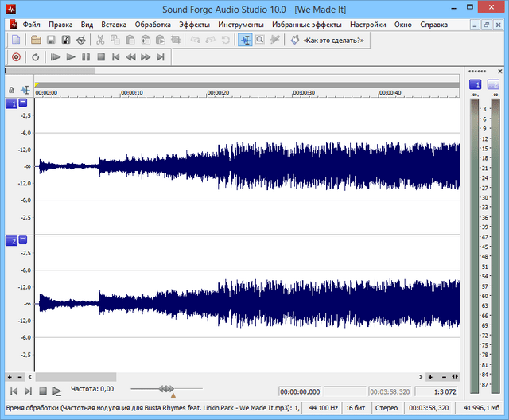Toggle channel 2 minimize button
The width and height of the screenshot is (509, 420).
[23, 240]
